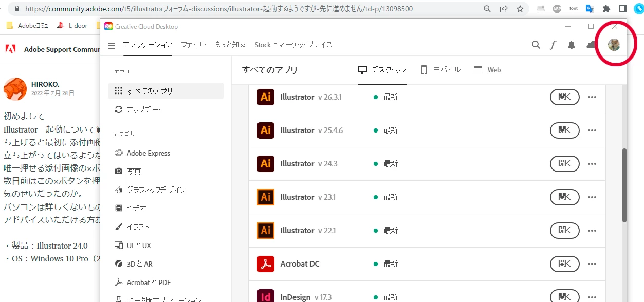Click the Acrobat DC app icon

point(266,263)
